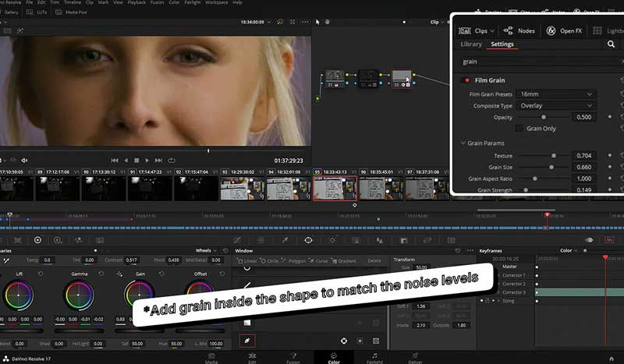Reset the Offset color wheel

coord(222,274)
